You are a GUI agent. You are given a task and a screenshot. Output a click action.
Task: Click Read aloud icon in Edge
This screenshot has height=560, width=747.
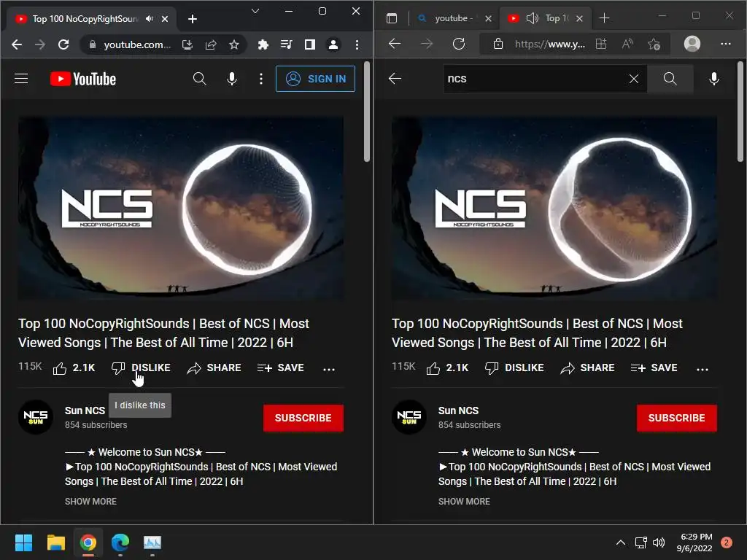pos(627,44)
